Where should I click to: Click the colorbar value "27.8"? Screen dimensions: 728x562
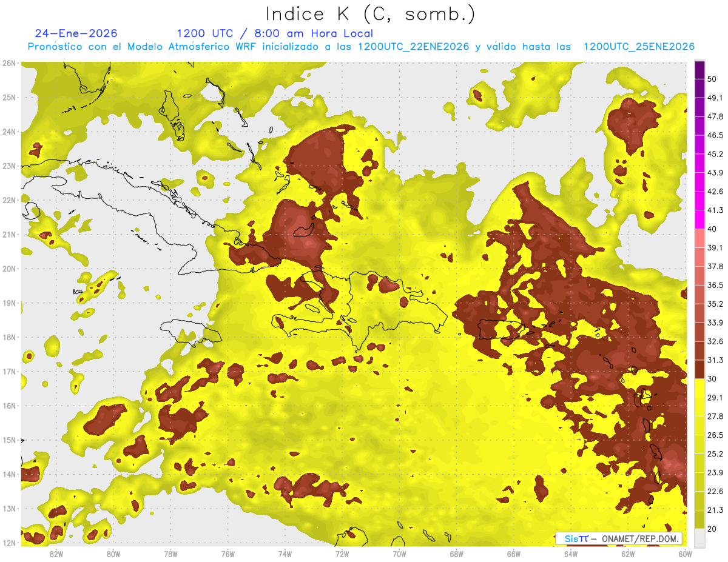pos(715,416)
